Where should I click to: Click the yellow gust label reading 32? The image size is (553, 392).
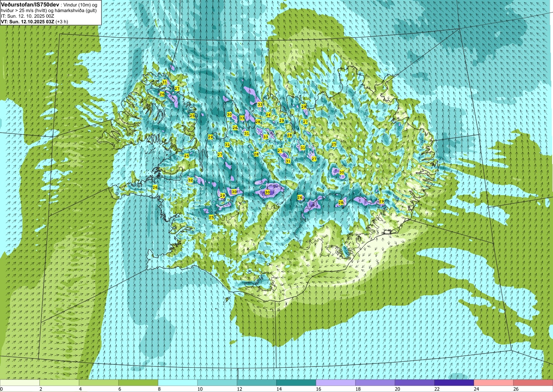click(x=190, y=180)
